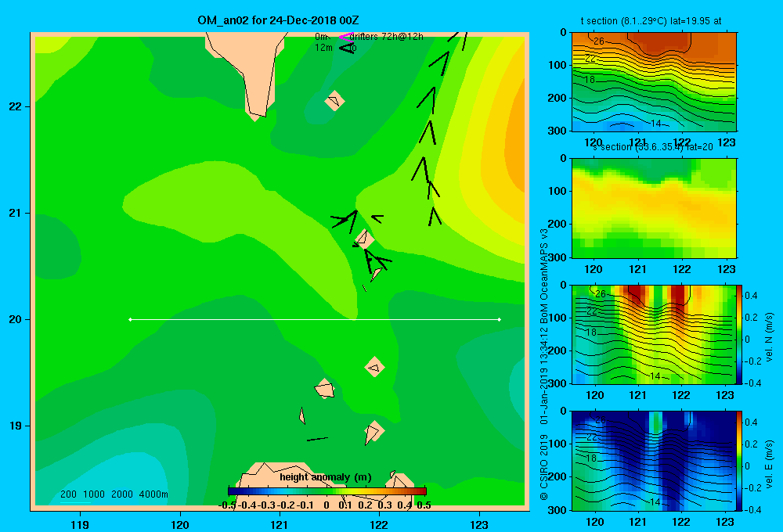Click longitude label 121 below main map
The image size is (783, 532).
pyautogui.click(x=280, y=524)
